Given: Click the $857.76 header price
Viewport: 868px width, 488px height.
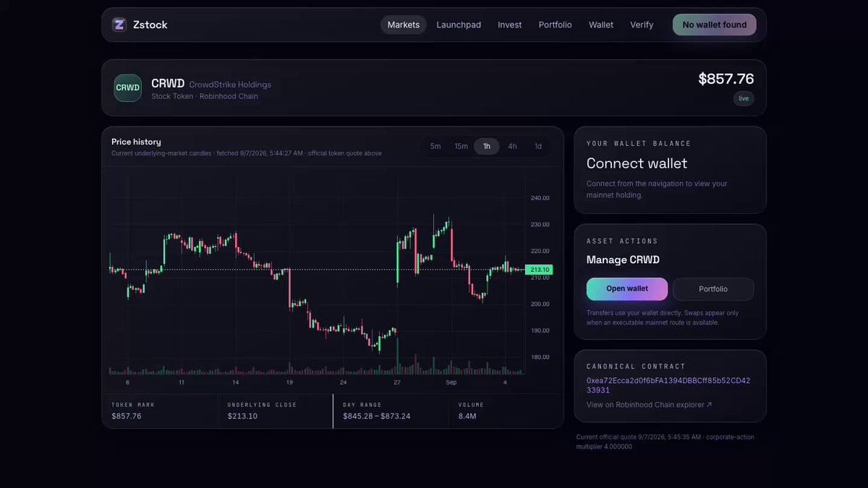Looking at the screenshot, I should [x=726, y=79].
